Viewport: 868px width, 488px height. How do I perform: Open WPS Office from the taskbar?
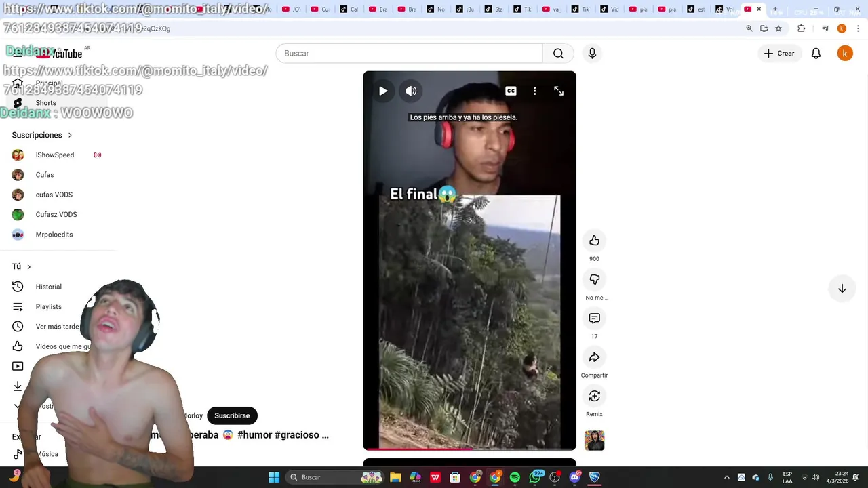coord(435,477)
